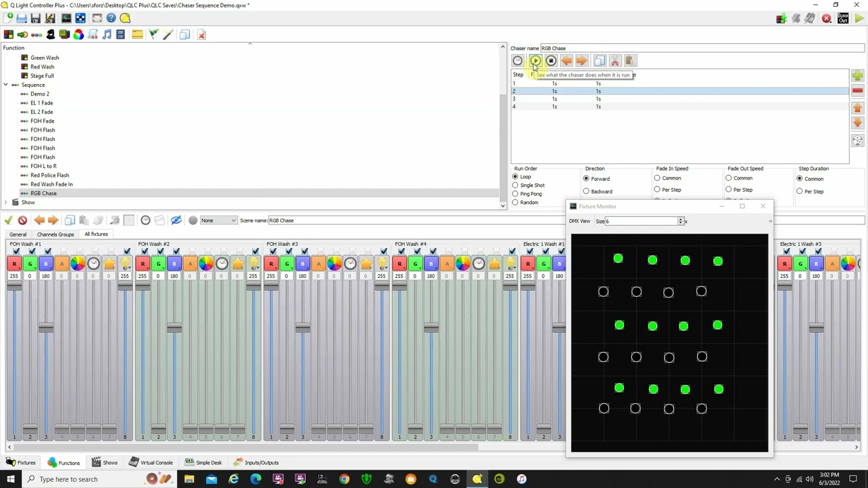Open the Fixtures bottom tab
Screen dimensions: 868x488
click(x=21, y=463)
